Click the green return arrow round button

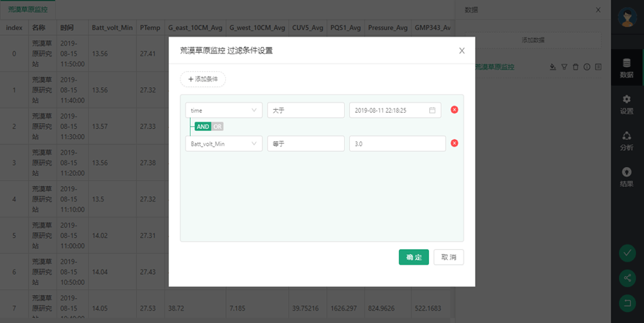pyautogui.click(x=627, y=304)
